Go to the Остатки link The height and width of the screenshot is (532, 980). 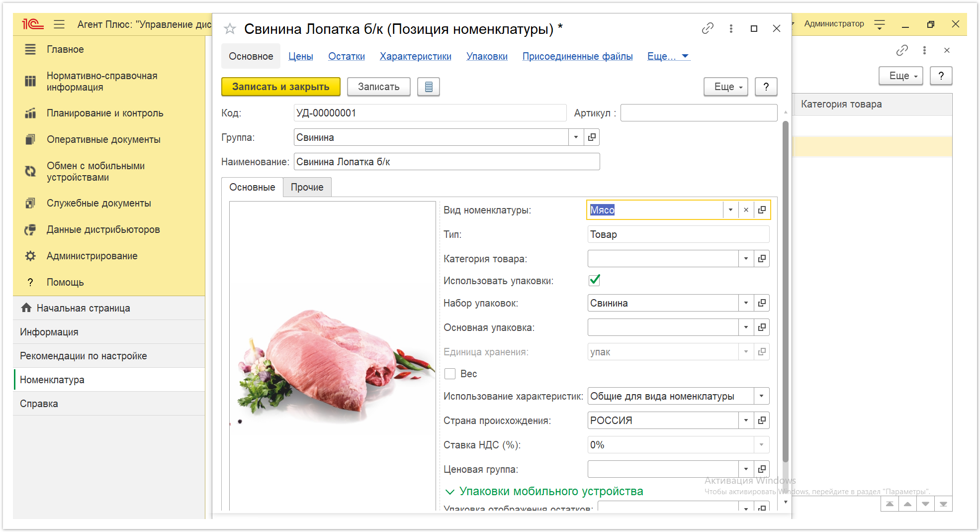click(x=347, y=56)
